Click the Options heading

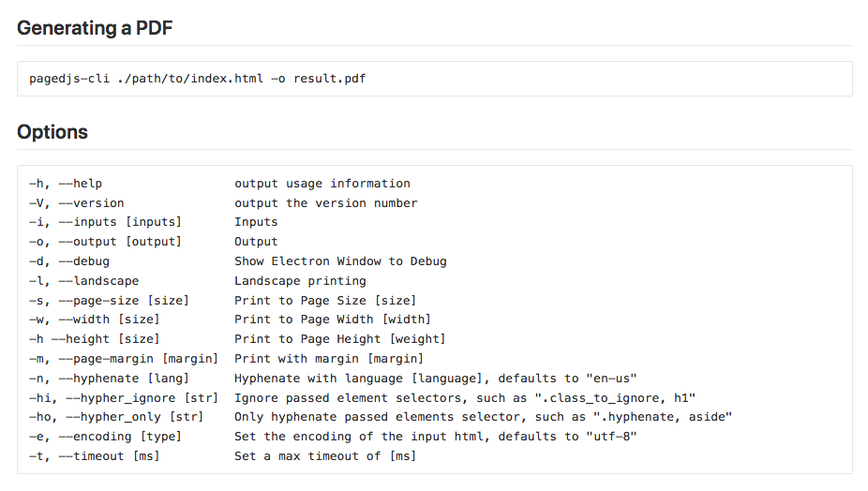click(52, 132)
